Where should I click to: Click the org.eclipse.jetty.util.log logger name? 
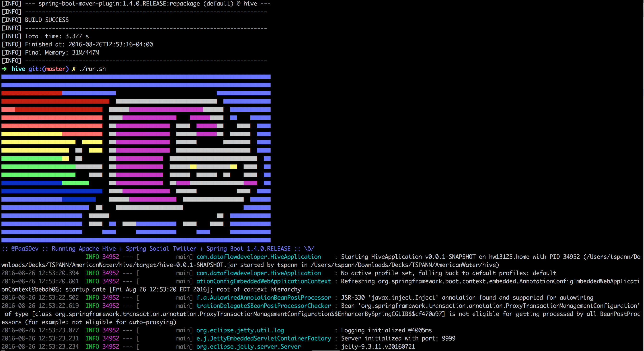pos(240,330)
